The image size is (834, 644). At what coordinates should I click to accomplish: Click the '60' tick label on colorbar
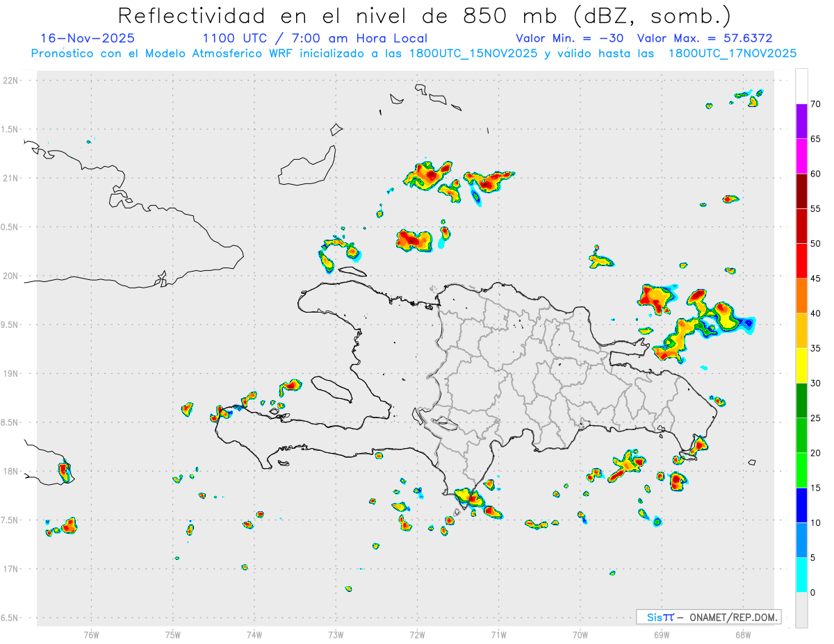816,174
